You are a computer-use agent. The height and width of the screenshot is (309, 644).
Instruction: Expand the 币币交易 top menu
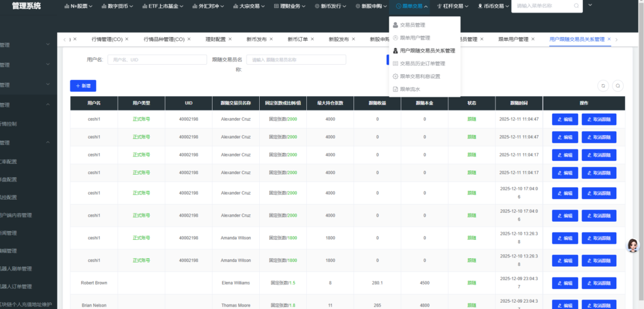coord(493,6)
